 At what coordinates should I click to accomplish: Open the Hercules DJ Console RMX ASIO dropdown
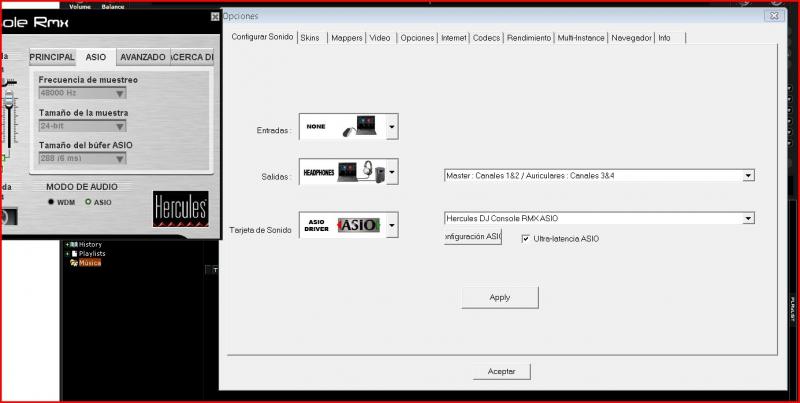[748, 218]
